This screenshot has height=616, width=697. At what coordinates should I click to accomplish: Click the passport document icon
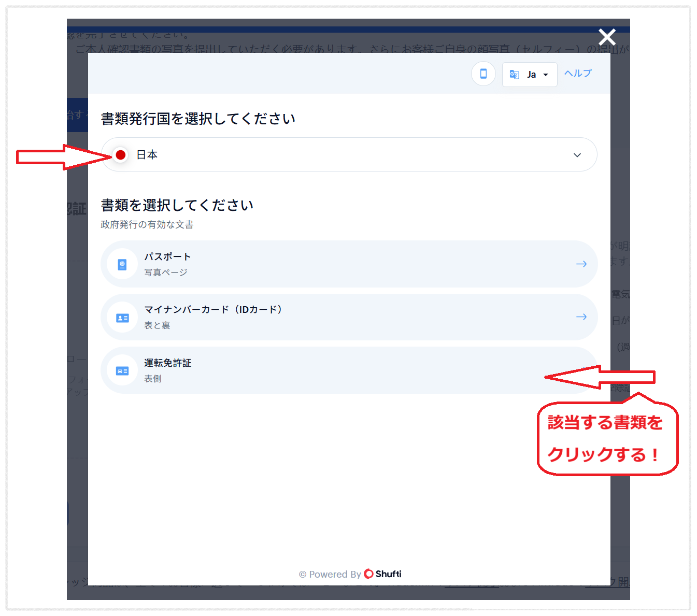(122, 265)
